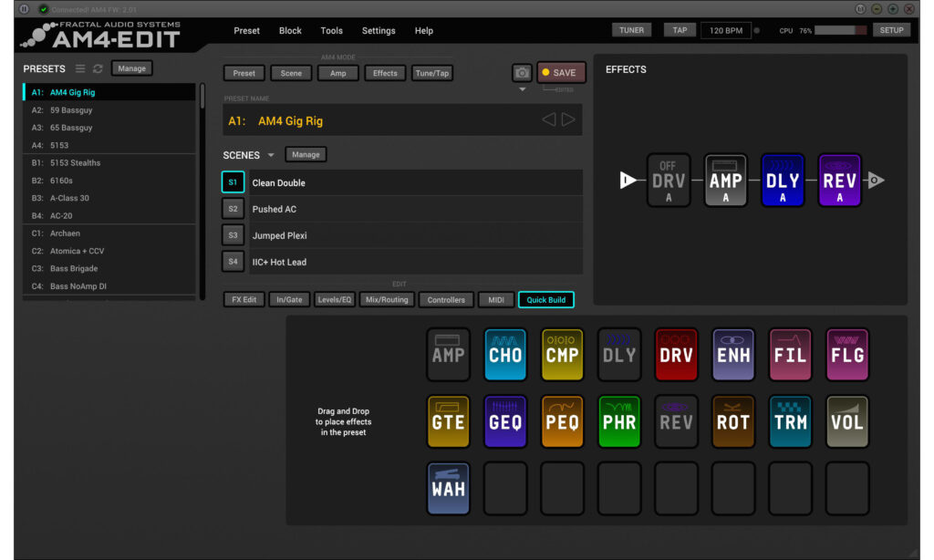The width and height of the screenshot is (934, 560).
Task: Activate scene S1 Clean Double
Action: (x=233, y=182)
